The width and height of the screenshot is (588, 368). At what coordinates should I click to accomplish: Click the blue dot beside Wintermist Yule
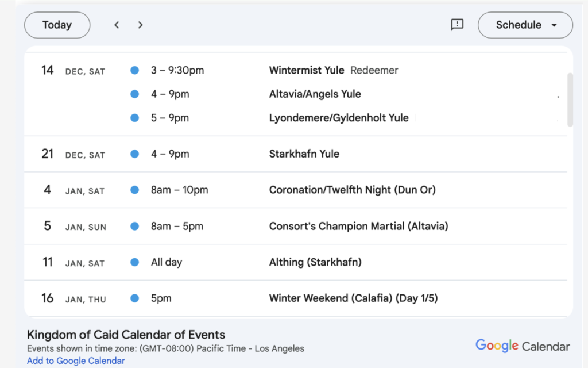tap(134, 70)
